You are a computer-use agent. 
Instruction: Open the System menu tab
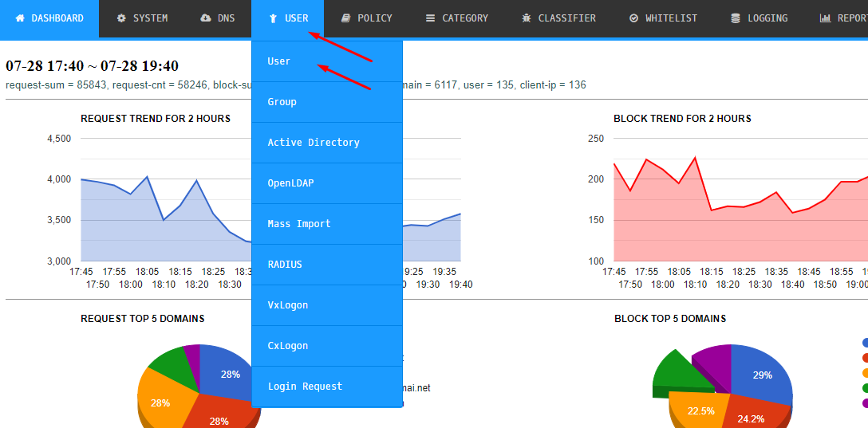pos(142,18)
